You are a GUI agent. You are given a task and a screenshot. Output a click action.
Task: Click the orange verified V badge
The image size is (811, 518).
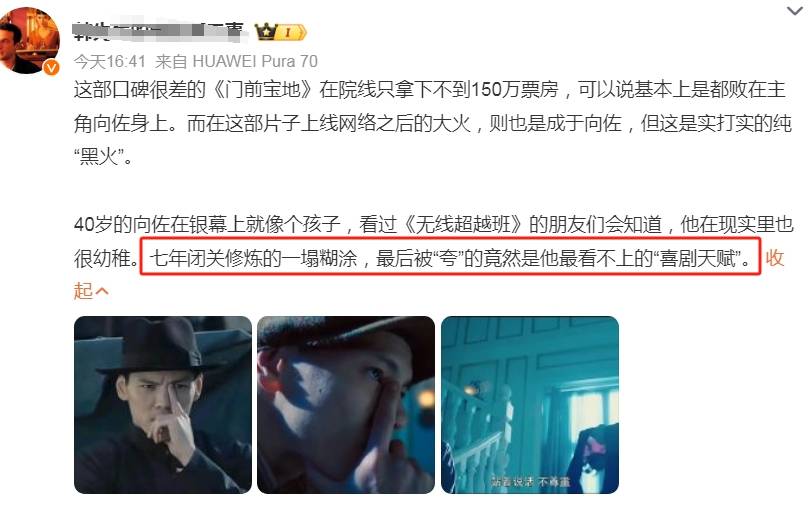click(51, 67)
